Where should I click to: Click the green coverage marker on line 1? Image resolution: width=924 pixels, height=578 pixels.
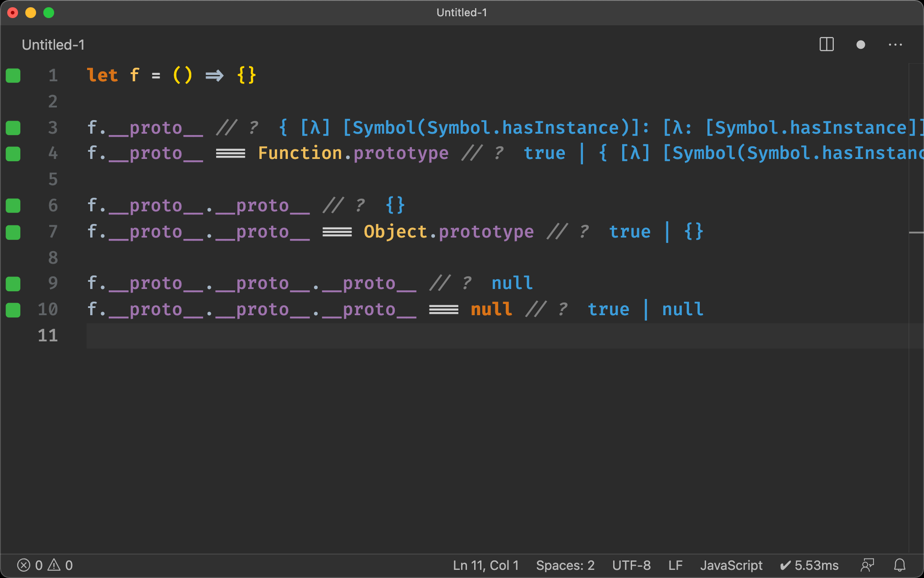click(x=13, y=75)
